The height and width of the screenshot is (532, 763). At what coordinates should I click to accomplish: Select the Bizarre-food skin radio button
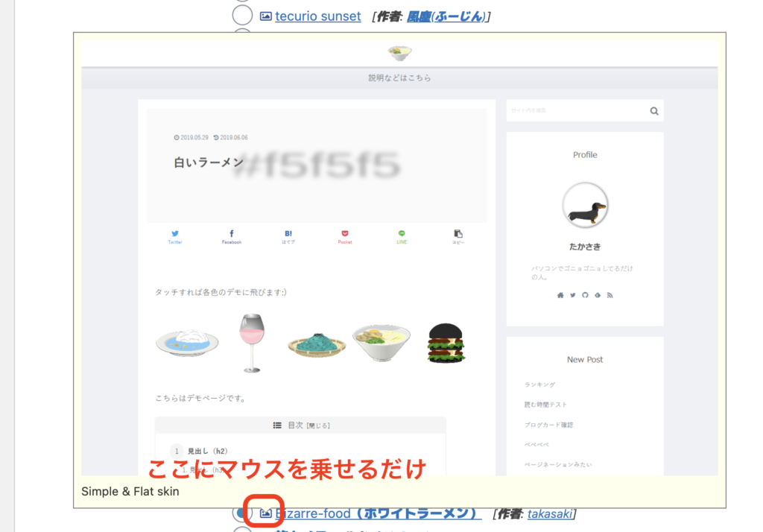click(x=242, y=513)
